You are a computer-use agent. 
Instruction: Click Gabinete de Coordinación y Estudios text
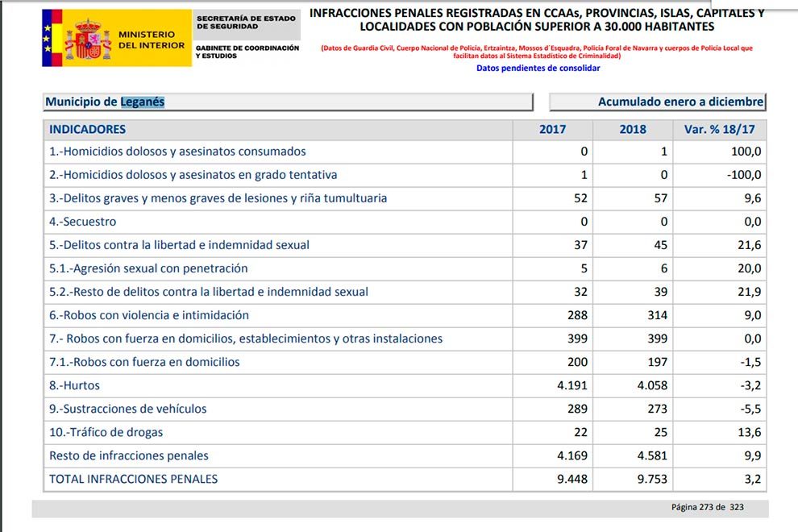(x=247, y=52)
